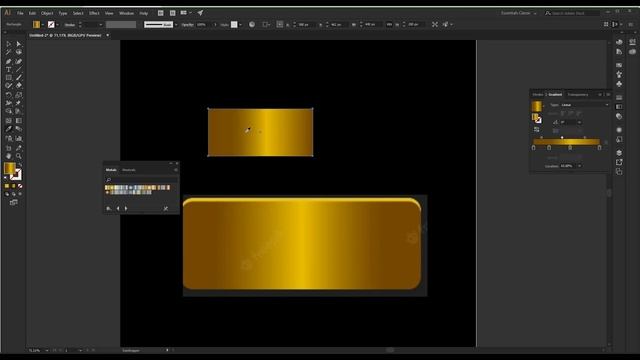The height and width of the screenshot is (360, 640).
Task: Open the Gradient Type dropdown
Action: tap(584, 105)
